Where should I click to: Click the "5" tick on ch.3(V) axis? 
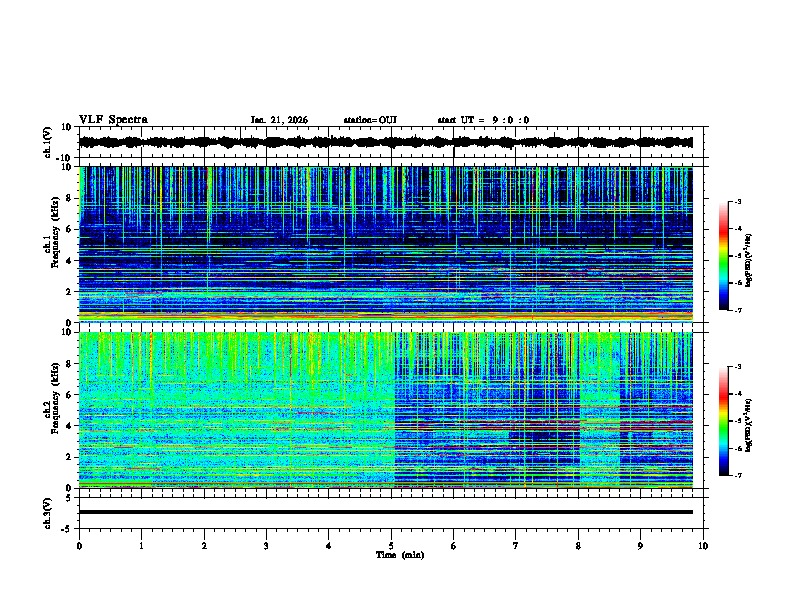[x=69, y=498]
